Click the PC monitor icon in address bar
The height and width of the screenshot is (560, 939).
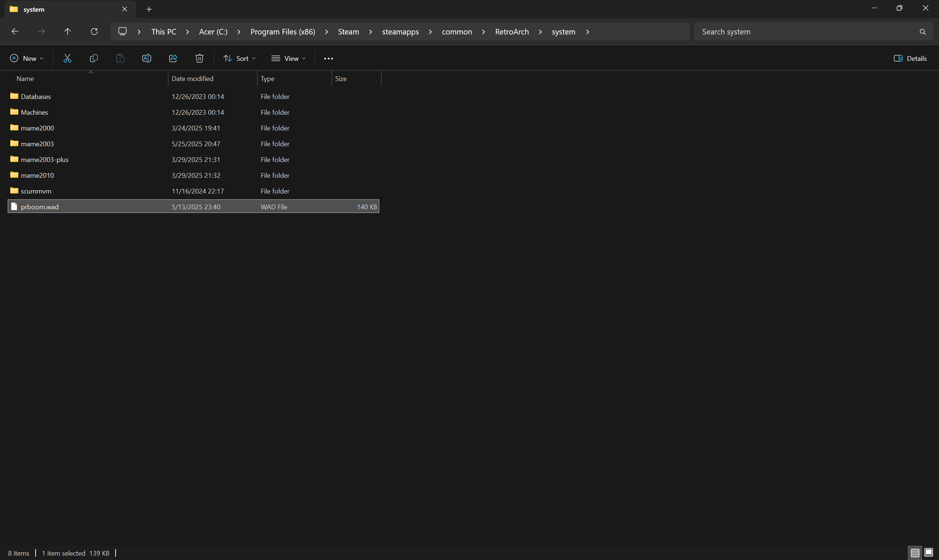123,31
